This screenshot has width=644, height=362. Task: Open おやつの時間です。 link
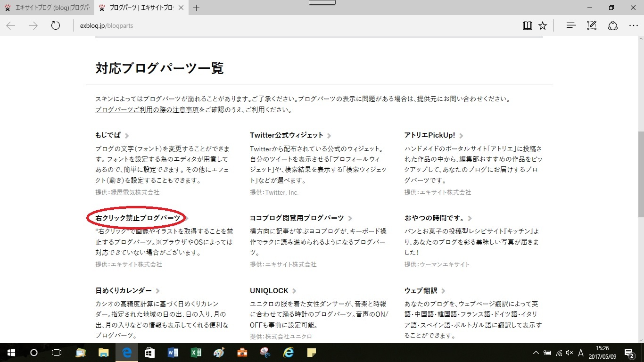[x=434, y=218]
